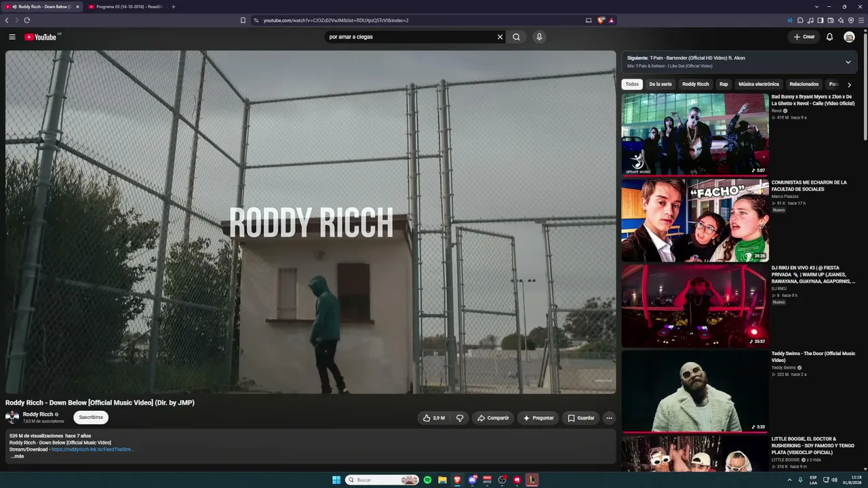This screenshot has height=488, width=868.
Task: Bookmark this page in the address bar
Action: [243, 20]
